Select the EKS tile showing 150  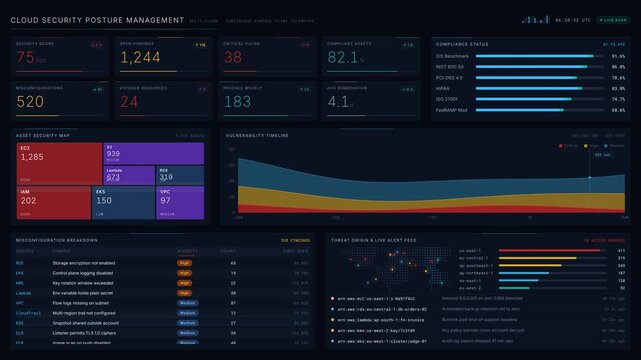123,203
